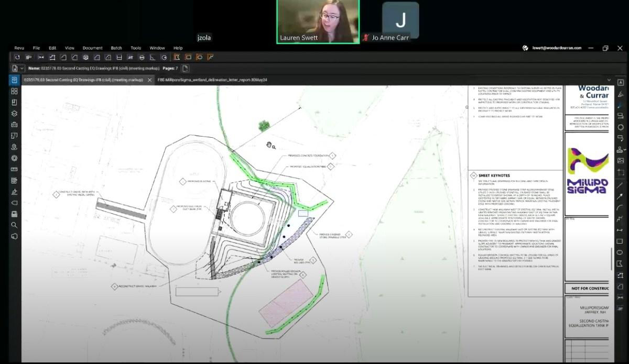Image resolution: width=629 pixels, height=364 pixels.
Task: Open the Thumbnails panel in left sidebar
Action: click(14, 91)
